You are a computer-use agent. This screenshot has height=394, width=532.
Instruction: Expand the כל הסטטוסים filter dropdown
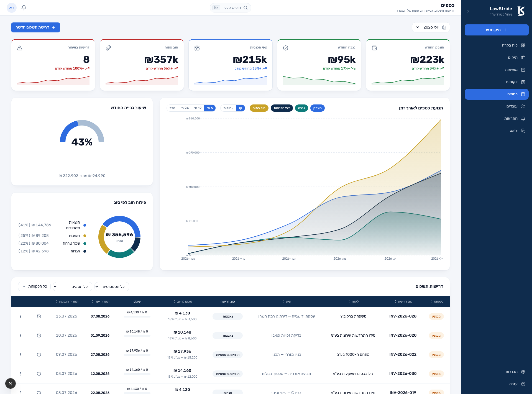pos(112,286)
